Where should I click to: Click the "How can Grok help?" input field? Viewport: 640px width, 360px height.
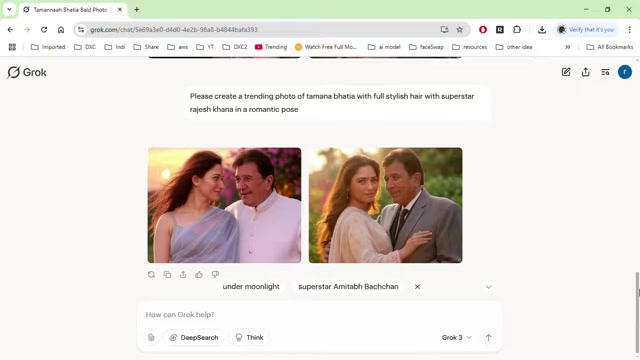click(319, 315)
